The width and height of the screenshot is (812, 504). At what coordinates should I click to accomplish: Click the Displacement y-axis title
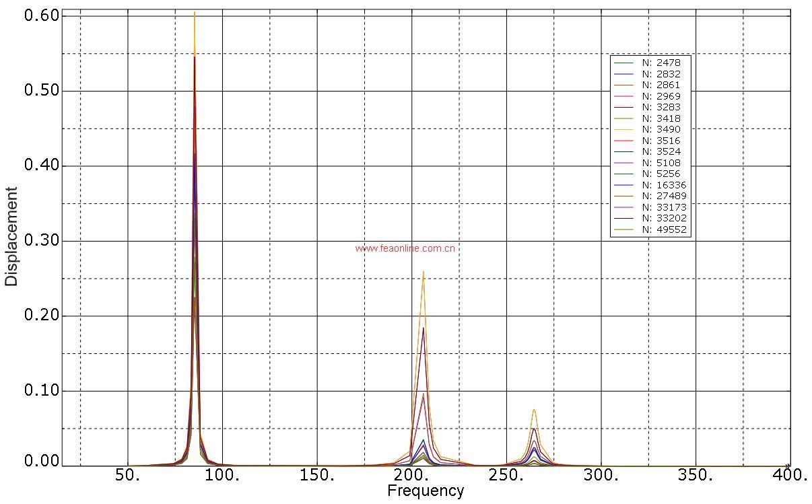[x=11, y=237]
